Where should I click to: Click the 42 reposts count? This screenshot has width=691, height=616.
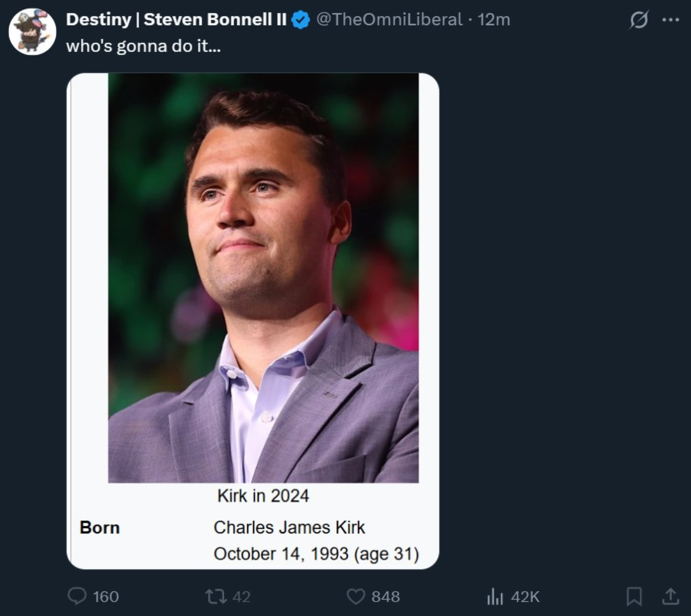point(242,597)
